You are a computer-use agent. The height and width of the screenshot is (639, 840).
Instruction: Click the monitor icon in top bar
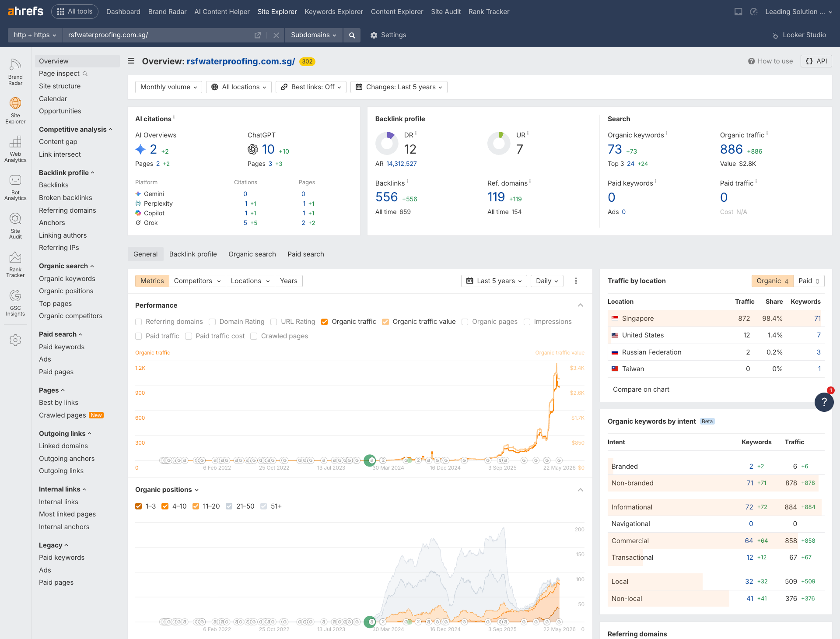click(738, 12)
